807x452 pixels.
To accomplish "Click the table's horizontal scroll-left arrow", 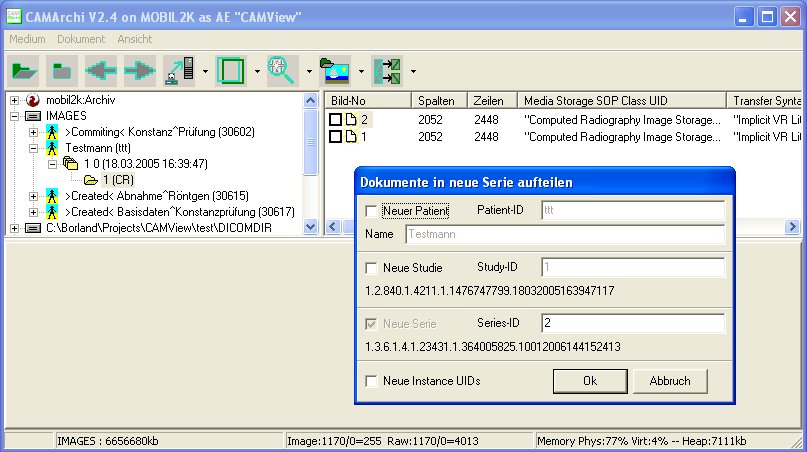I will coord(333,227).
